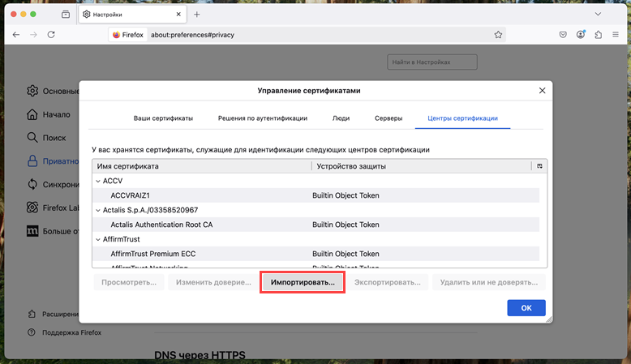This screenshot has height=364, width=631.
Task: Sort by Устройство защиты column header
Action: coord(422,166)
